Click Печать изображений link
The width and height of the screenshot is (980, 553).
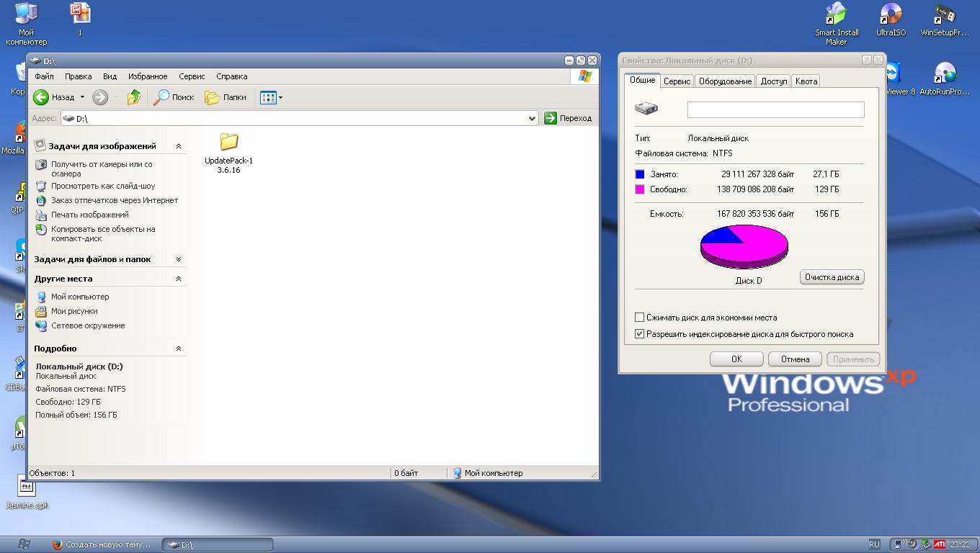[x=90, y=215]
